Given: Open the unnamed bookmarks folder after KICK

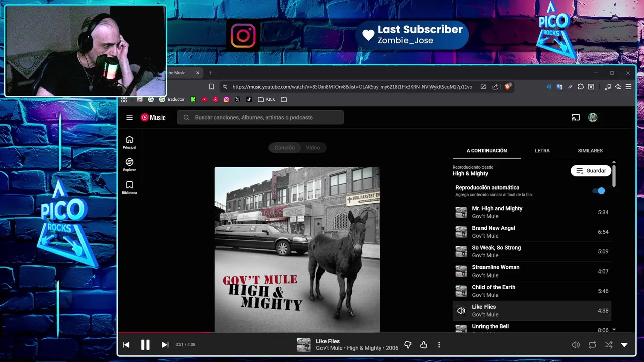Looking at the screenshot, I should pos(284,99).
